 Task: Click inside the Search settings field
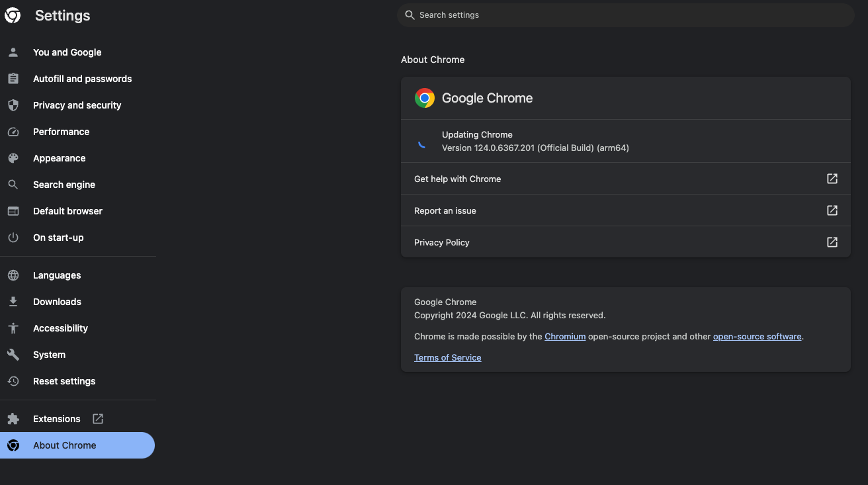625,15
